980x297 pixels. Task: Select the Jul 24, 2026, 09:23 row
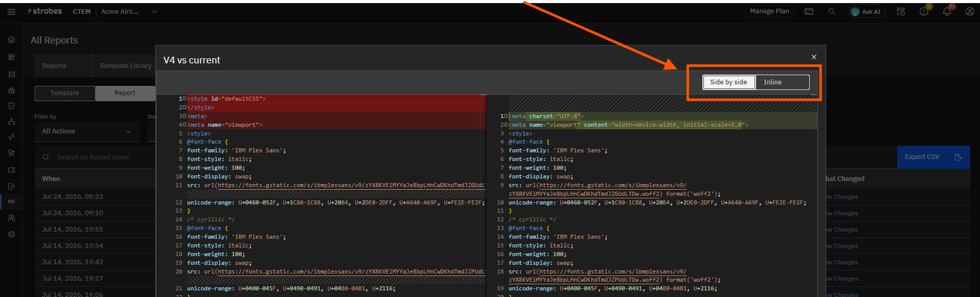pos(95,197)
